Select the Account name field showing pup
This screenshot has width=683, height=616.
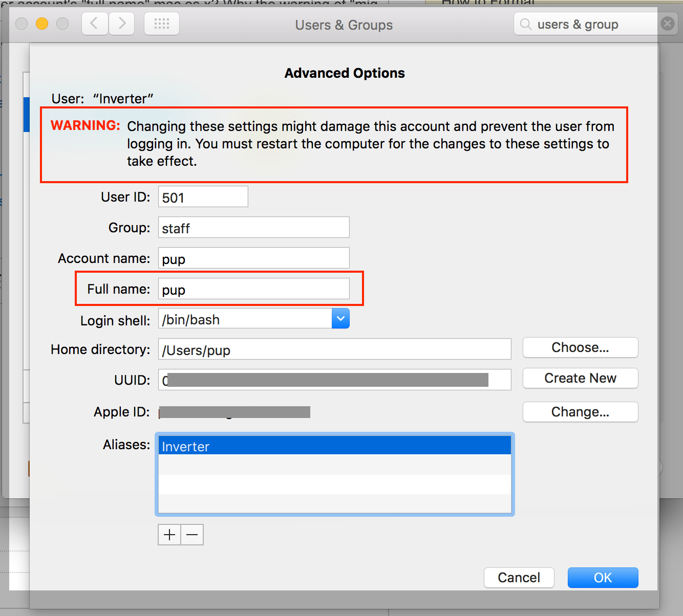tap(253, 258)
